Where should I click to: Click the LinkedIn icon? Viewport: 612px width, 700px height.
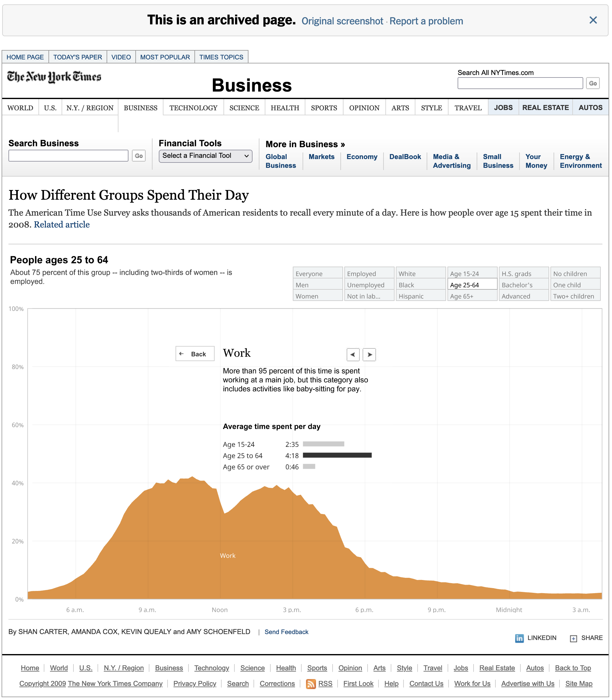click(x=519, y=638)
